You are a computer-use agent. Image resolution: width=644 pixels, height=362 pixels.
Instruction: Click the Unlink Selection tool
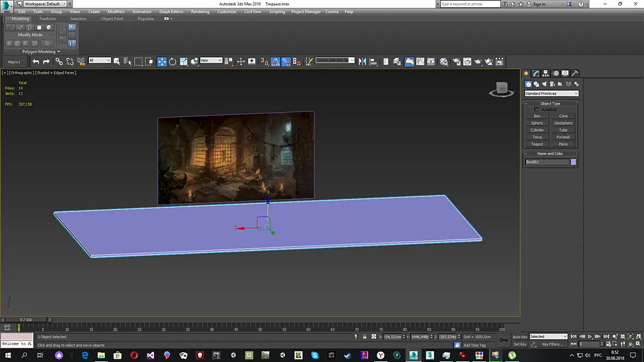(70, 62)
